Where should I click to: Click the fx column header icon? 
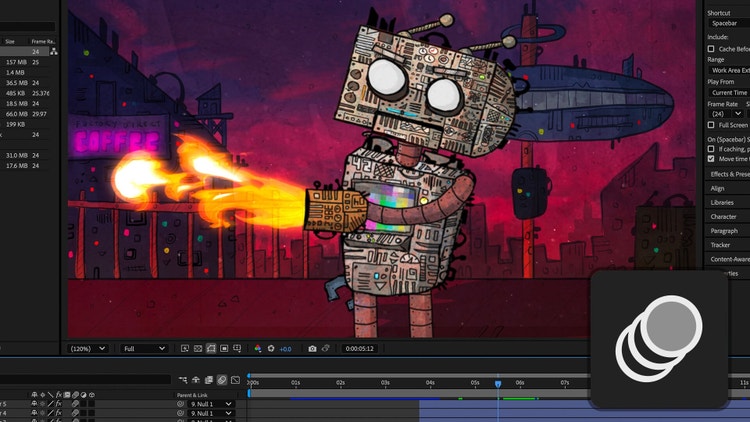point(59,395)
